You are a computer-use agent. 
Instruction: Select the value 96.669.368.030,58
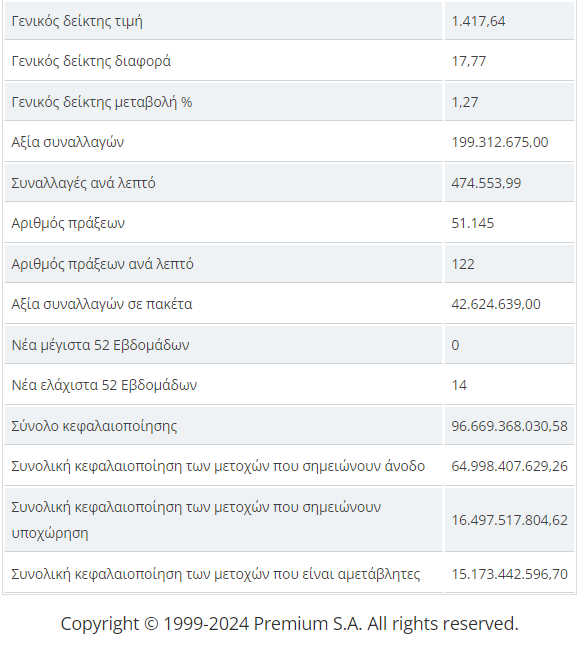coord(509,426)
